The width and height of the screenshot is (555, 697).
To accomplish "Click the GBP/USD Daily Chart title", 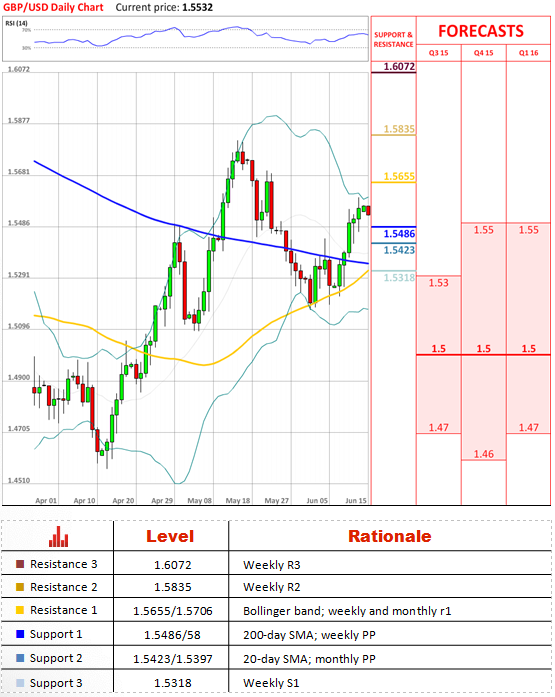I will pos(53,7).
